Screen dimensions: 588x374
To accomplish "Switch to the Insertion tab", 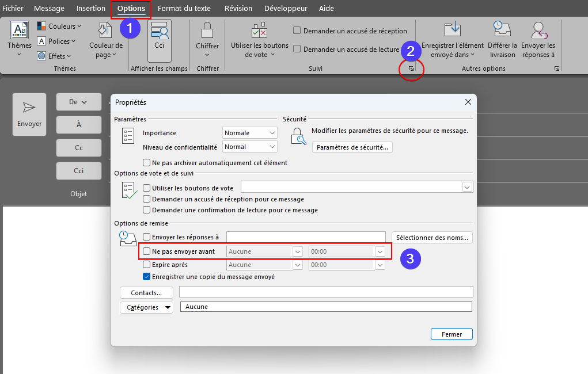I will (x=91, y=8).
